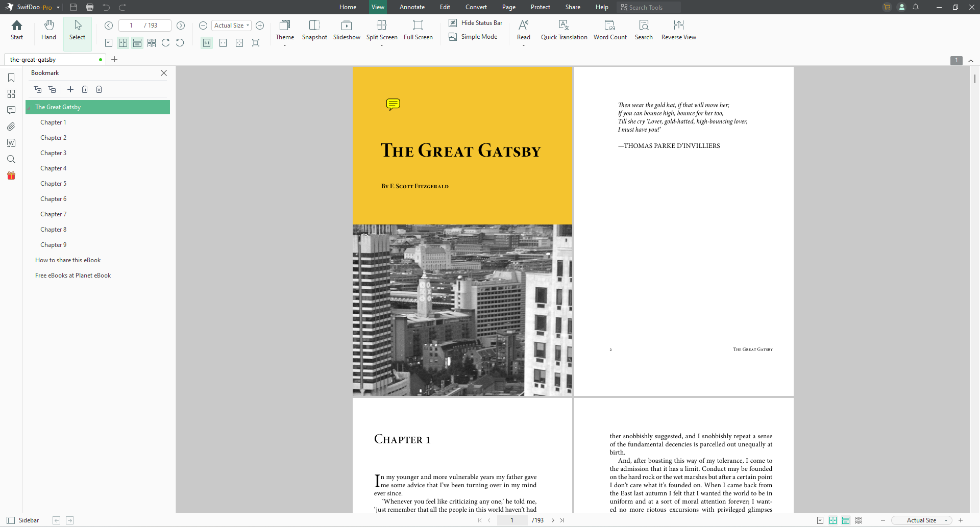This screenshot has height=527, width=980.
Task: Open search panel in left sidebar
Action: point(11,159)
